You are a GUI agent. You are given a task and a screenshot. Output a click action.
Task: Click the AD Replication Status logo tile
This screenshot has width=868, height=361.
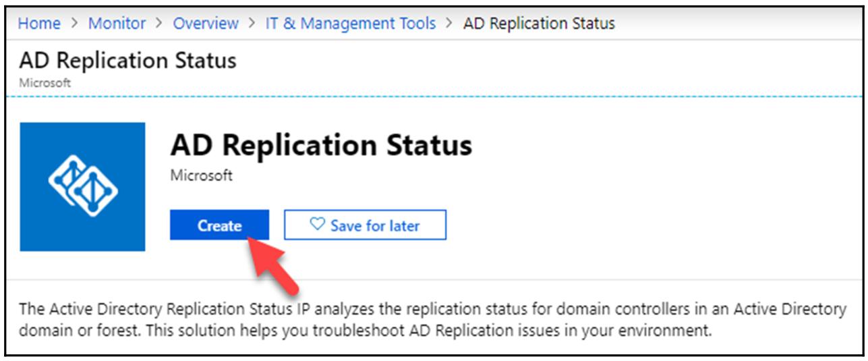[x=82, y=186]
